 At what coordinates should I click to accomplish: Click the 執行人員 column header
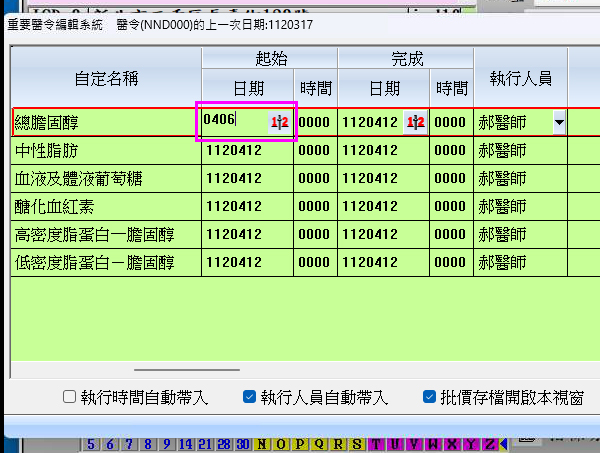[520, 77]
